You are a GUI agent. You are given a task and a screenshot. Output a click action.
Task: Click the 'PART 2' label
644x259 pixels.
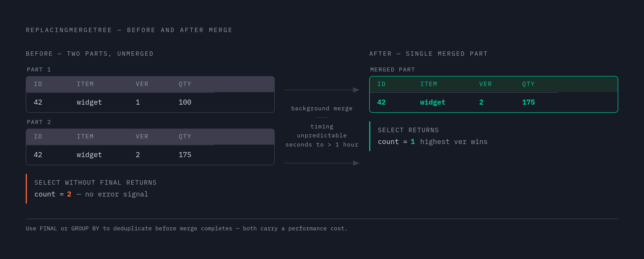click(39, 122)
